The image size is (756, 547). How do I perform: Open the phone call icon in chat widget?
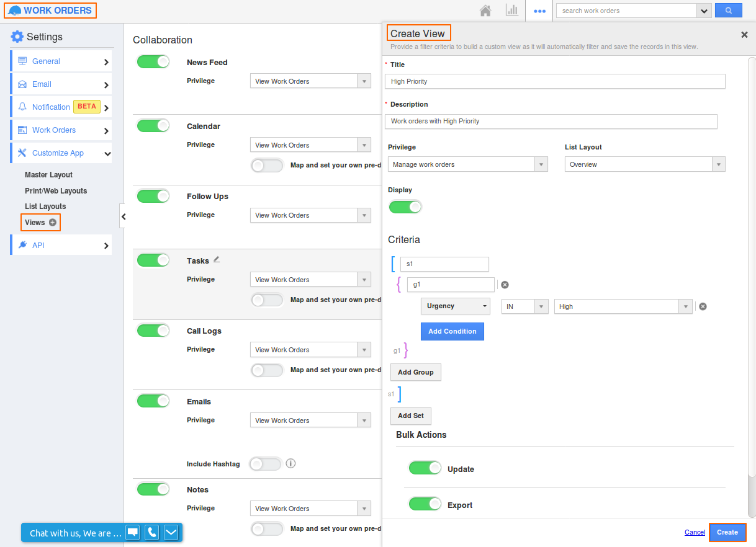pyautogui.click(x=151, y=532)
